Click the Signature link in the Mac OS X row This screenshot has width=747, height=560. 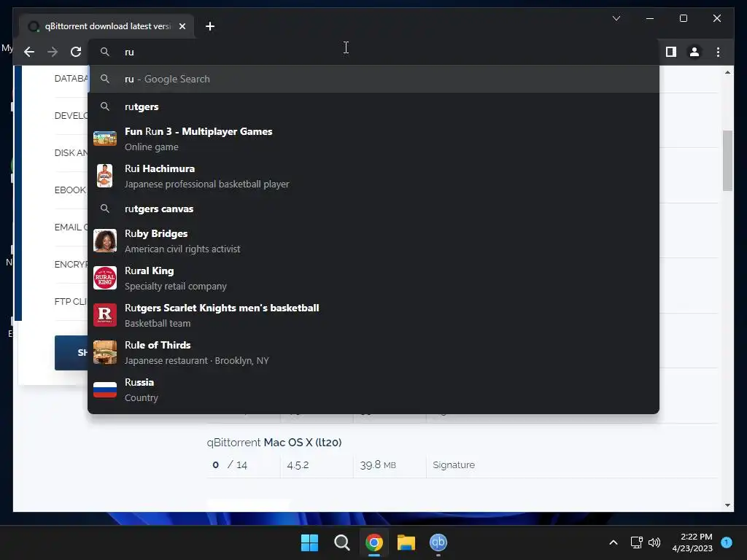454,464
